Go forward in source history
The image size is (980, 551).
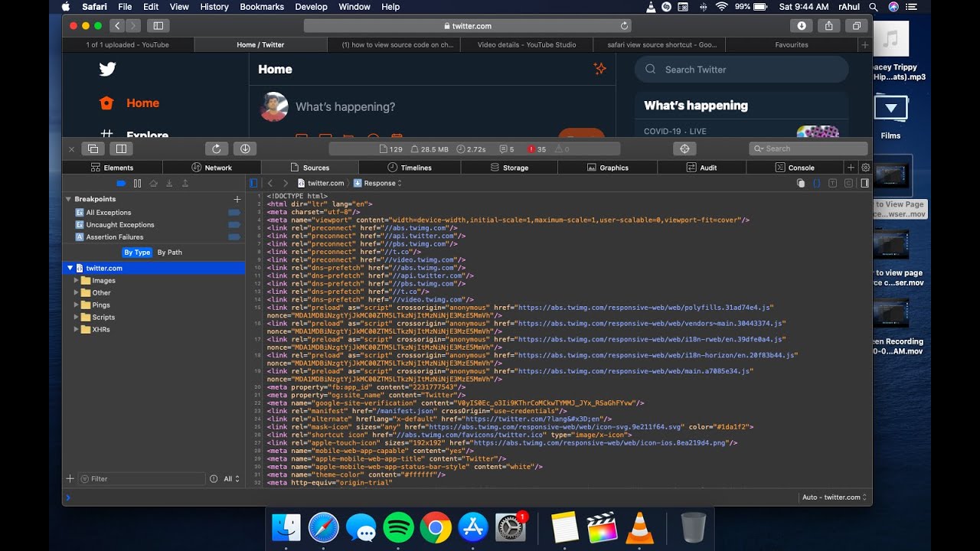click(x=286, y=184)
